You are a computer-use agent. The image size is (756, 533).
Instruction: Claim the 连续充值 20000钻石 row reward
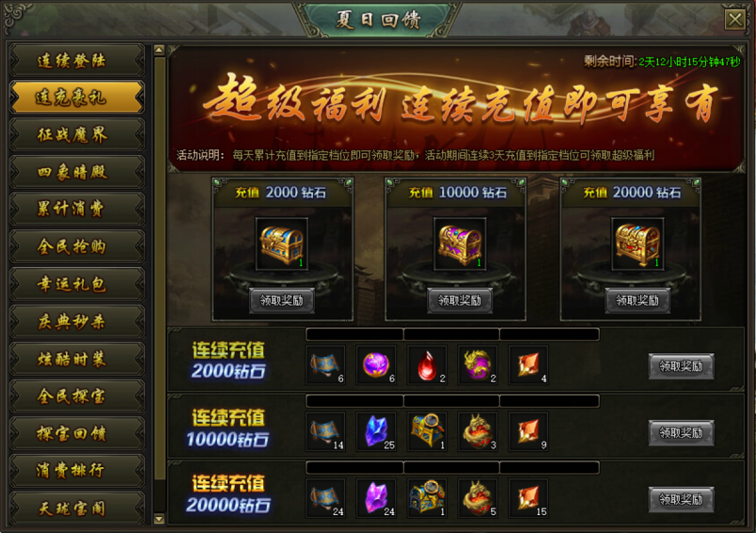tap(681, 499)
